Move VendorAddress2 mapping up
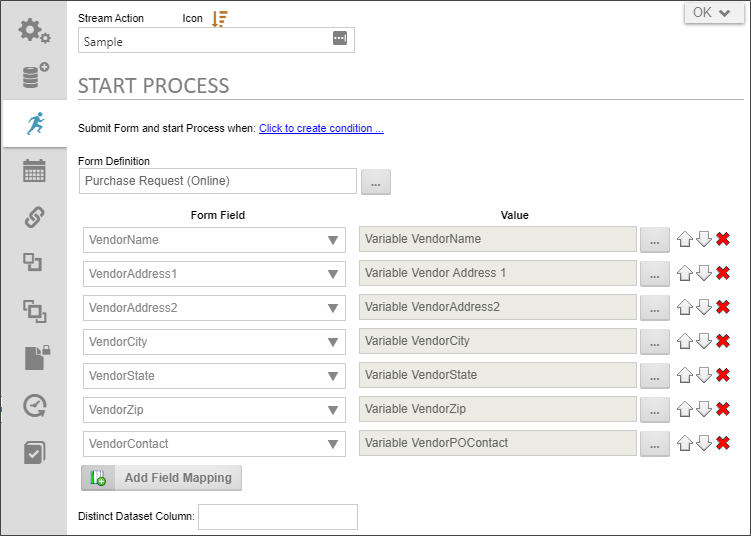 685,307
